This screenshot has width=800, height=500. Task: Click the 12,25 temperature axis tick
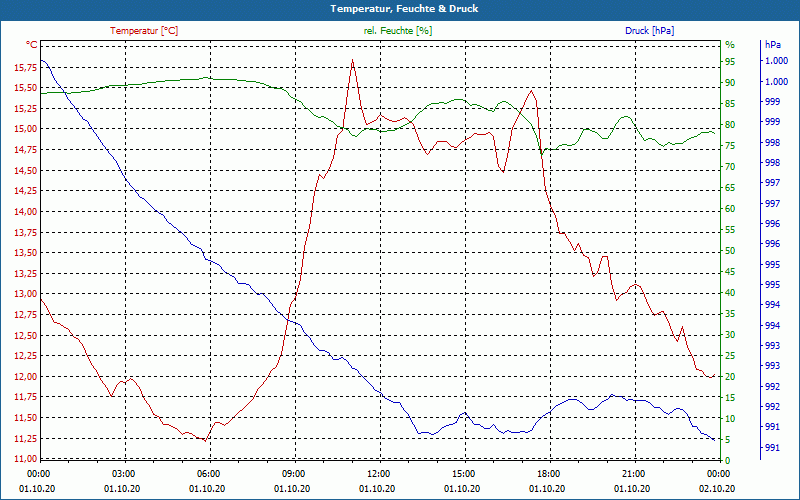[x=26, y=356]
